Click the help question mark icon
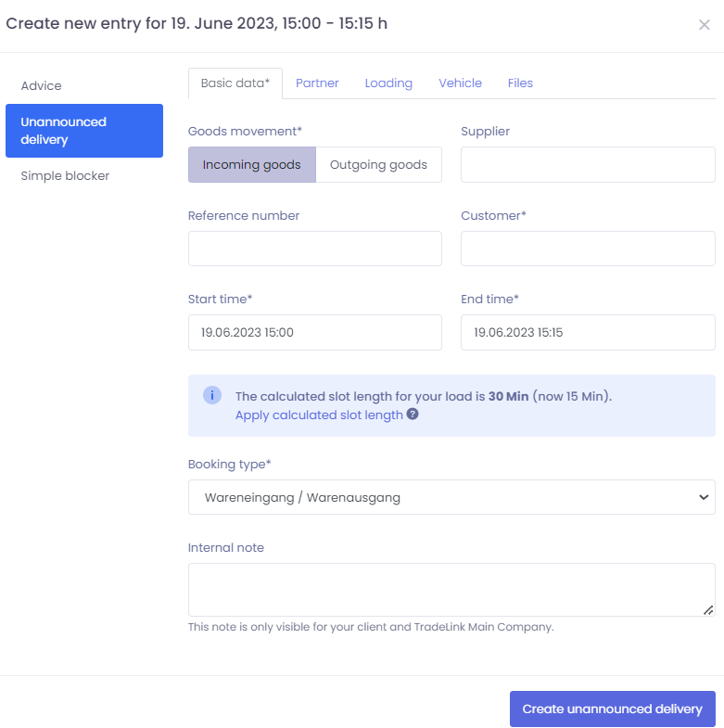 [413, 415]
